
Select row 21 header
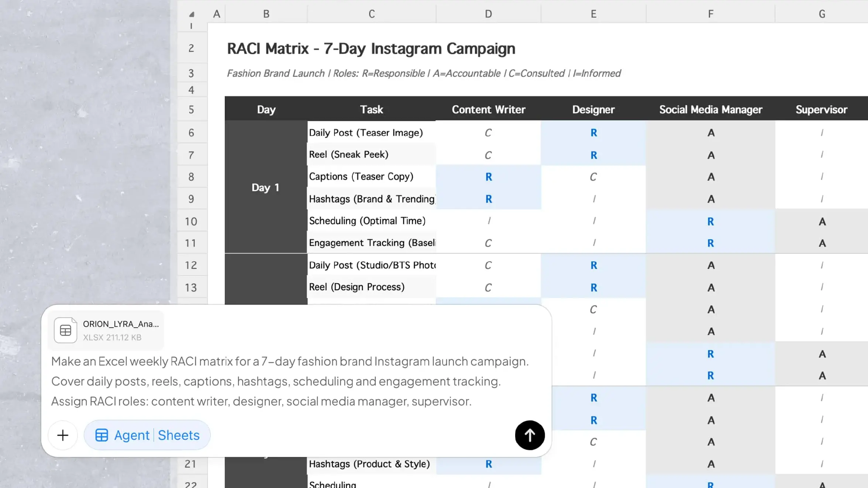pyautogui.click(x=191, y=464)
